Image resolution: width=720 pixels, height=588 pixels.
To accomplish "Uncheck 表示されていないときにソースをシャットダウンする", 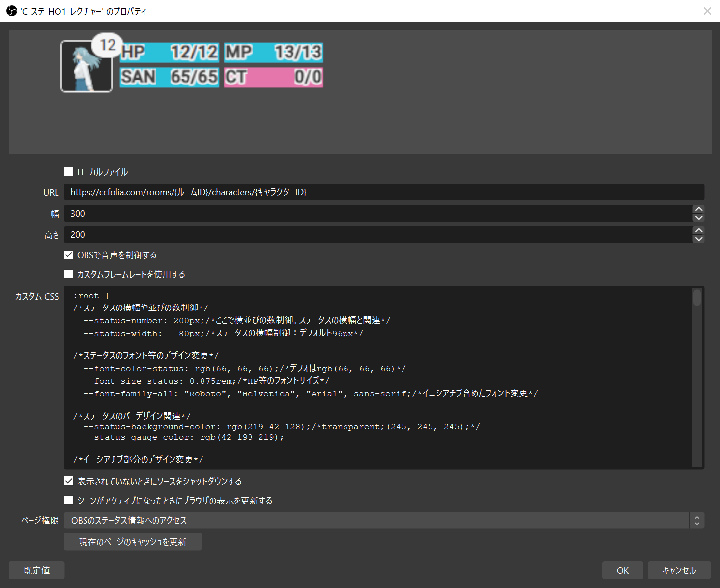I will [69, 481].
